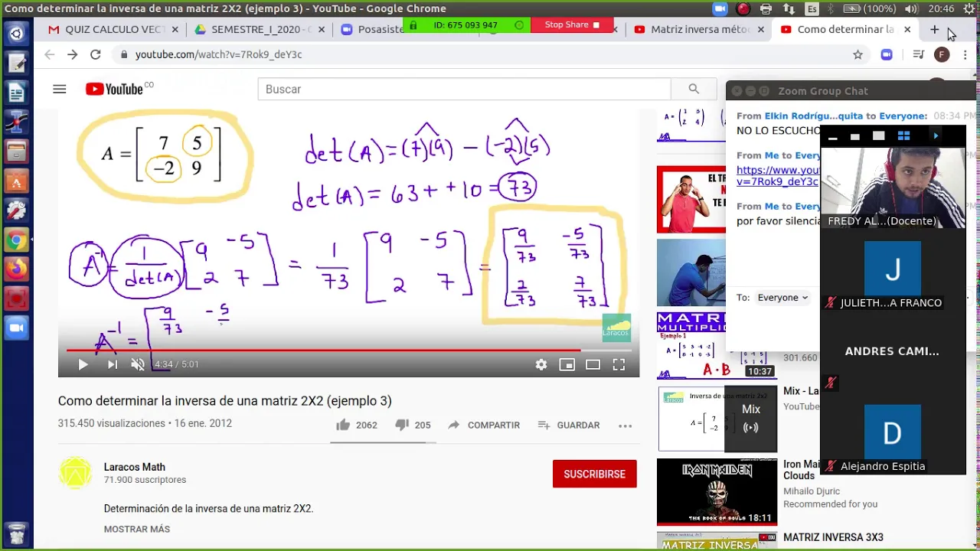
Task: Focus the Buscar search field
Action: (x=464, y=89)
